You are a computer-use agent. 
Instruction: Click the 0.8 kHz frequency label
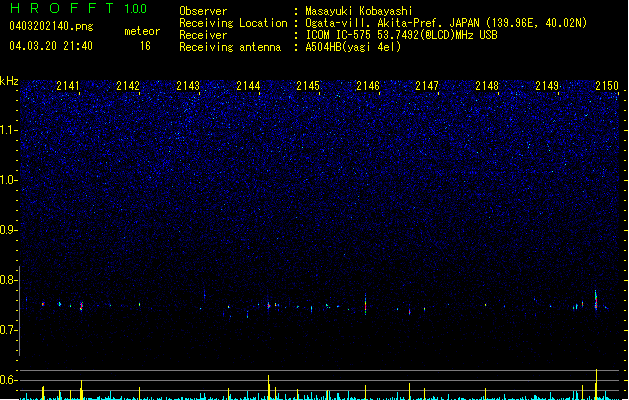(8, 280)
